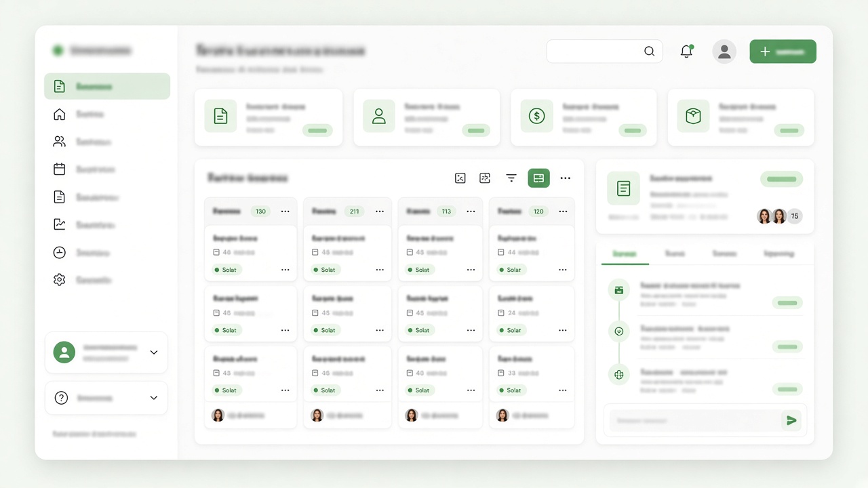Expand the question-mark help section chevron
The height and width of the screenshot is (488, 868).
click(154, 398)
